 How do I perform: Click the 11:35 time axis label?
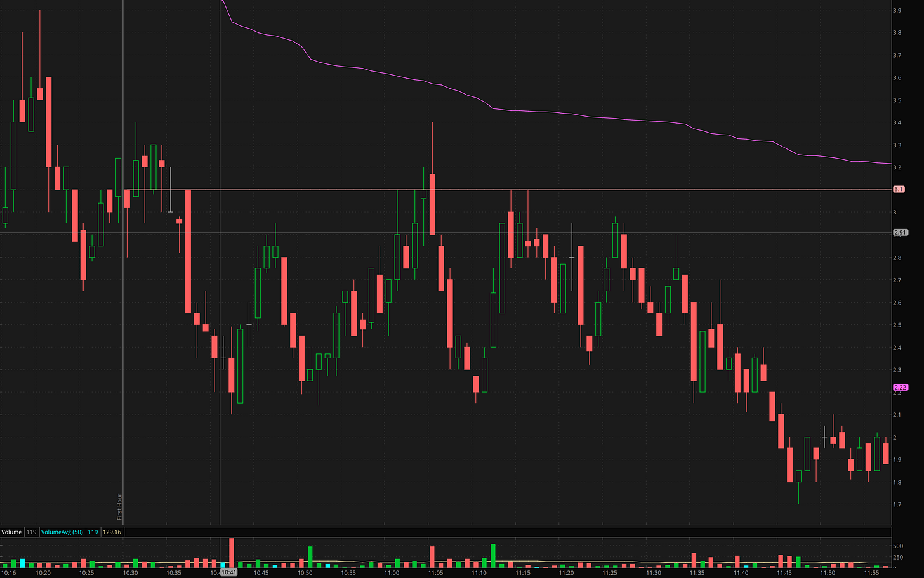(x=697, y=572)
